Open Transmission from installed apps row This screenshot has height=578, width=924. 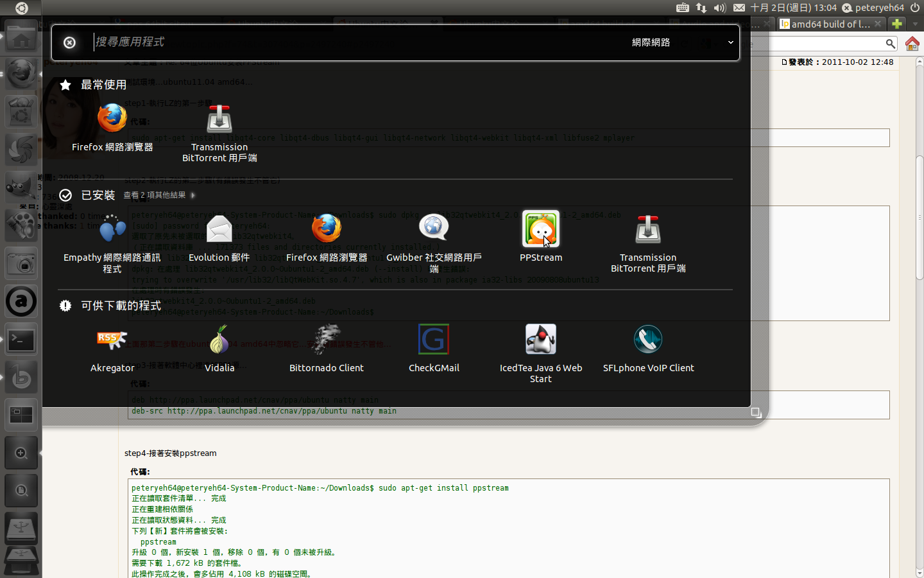[x=648, y=243]
